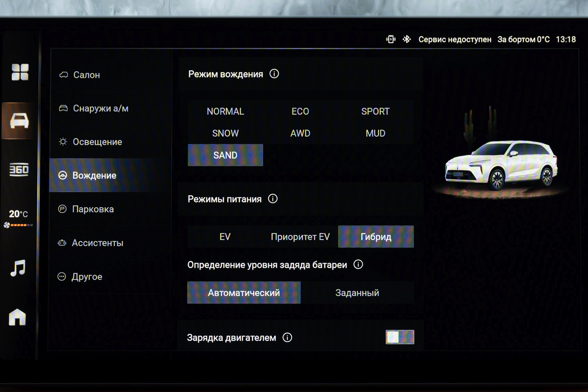The width and height of the screenshot is (588, 392).
Task: Select the SPORT driving mode
Action: 375,111
